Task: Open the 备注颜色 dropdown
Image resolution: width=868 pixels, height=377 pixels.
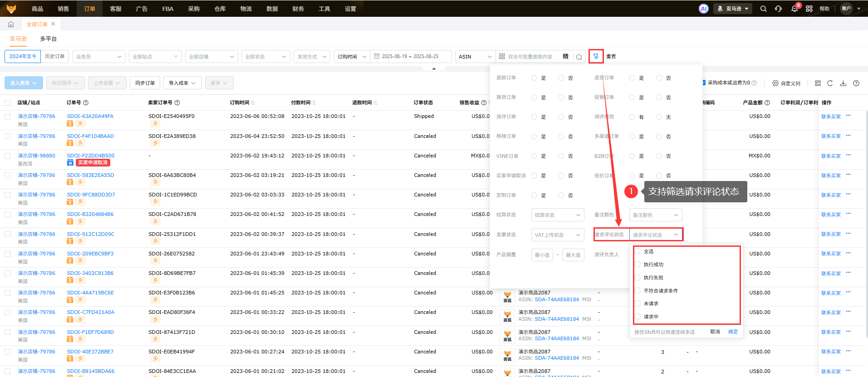Action: point(655,215)
